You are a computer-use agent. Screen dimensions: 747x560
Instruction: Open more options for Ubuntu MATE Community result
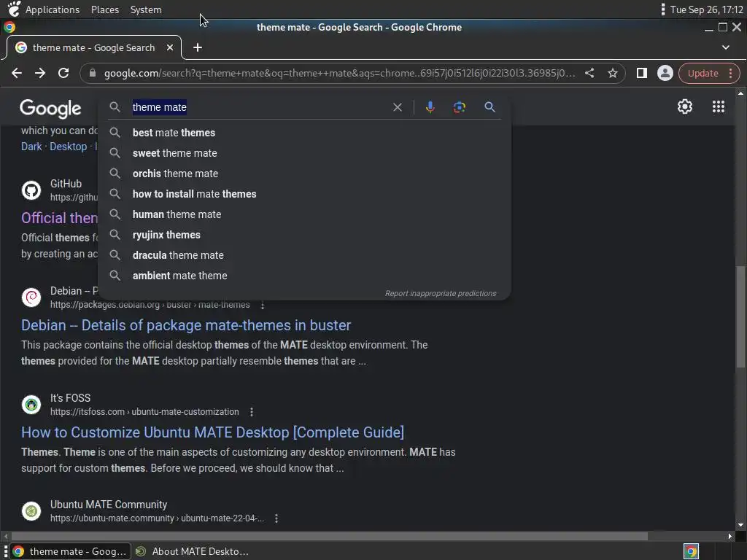pyautogui.click(x=276, y=518)
